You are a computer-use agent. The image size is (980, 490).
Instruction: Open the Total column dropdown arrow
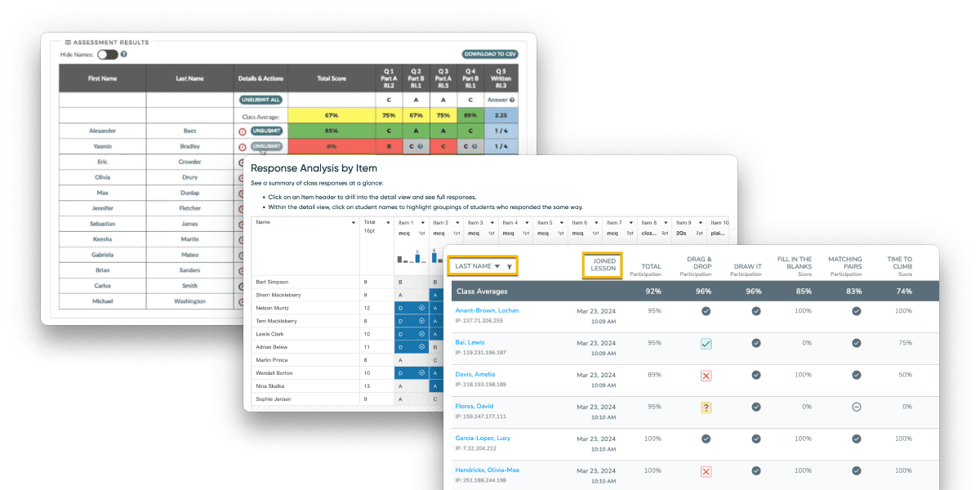388,222
